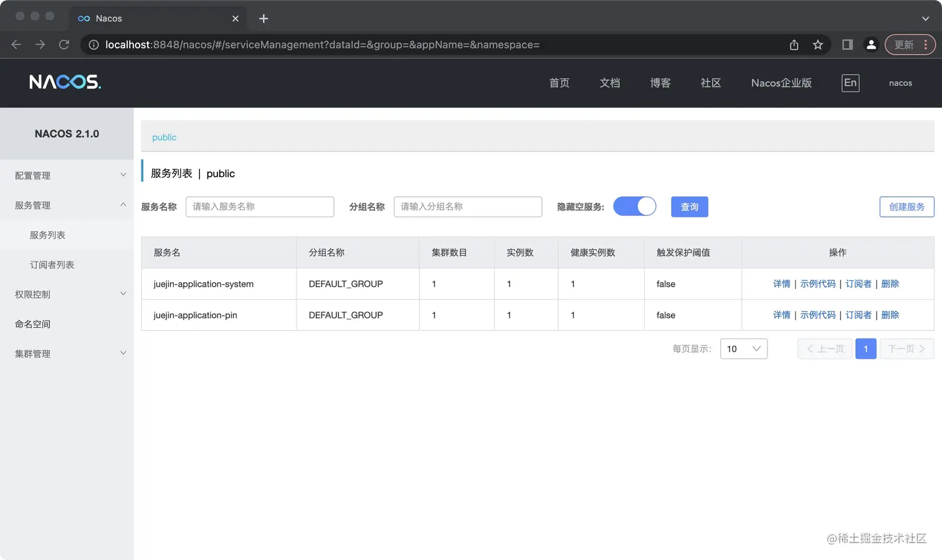Click the share page icon
This screenshot has height=560, width=942.
pos(794,45)
